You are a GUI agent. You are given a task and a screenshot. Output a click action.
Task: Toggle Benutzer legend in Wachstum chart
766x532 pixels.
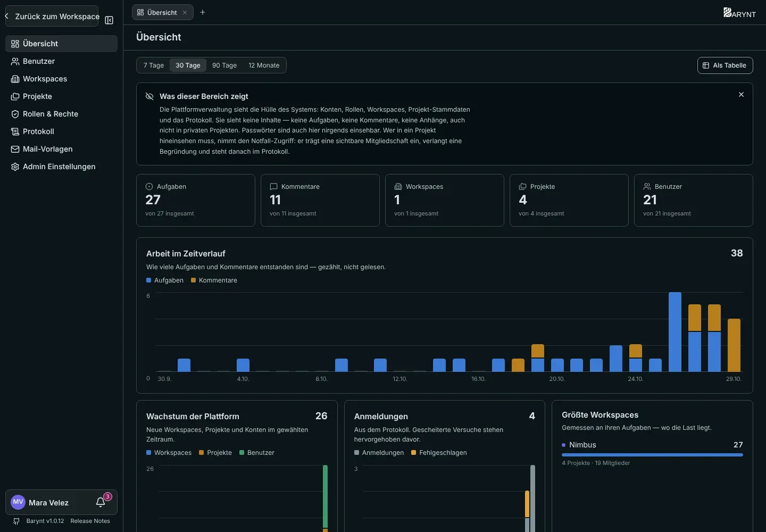click(x=257, y=453)
